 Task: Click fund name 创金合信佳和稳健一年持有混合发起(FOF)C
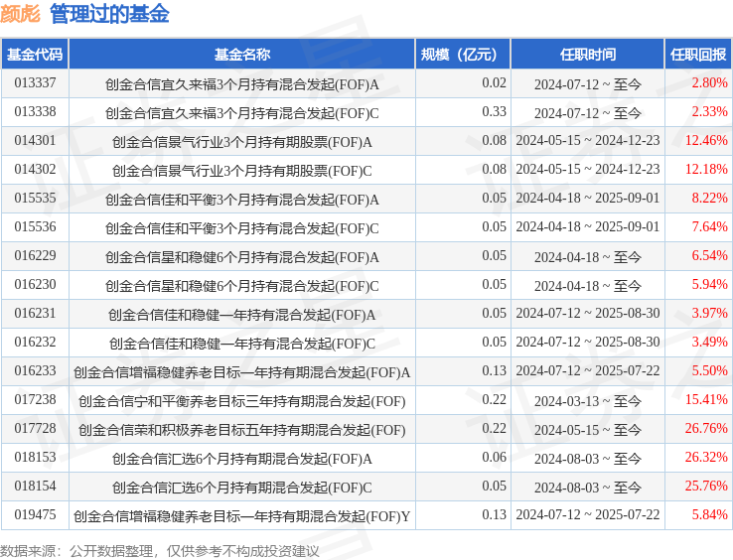tap(242, 344)
